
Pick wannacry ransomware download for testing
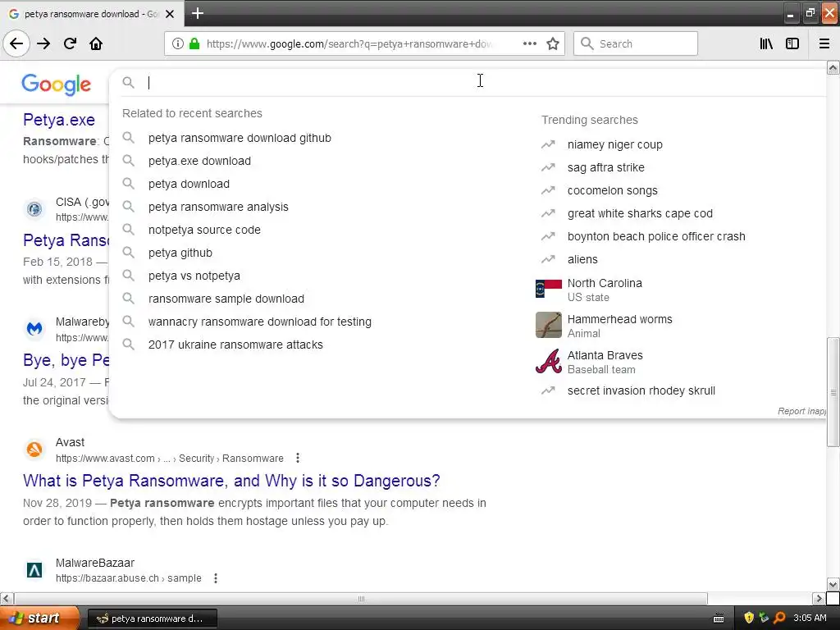(260, 322)
